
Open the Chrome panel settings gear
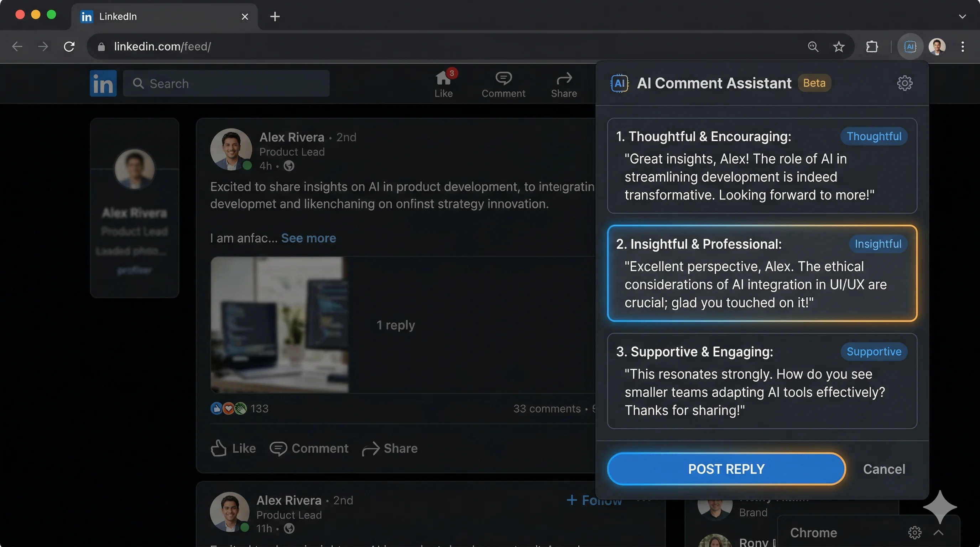[914, 532]
